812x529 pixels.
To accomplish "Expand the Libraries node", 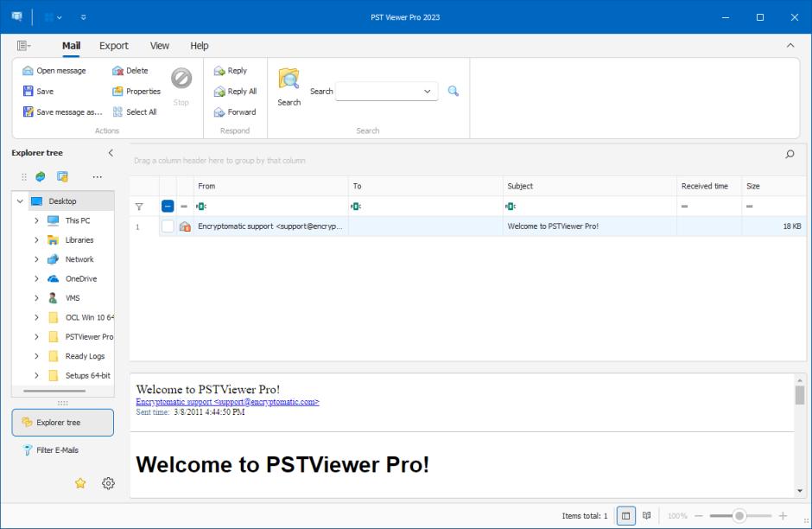I will pos(36,240).
